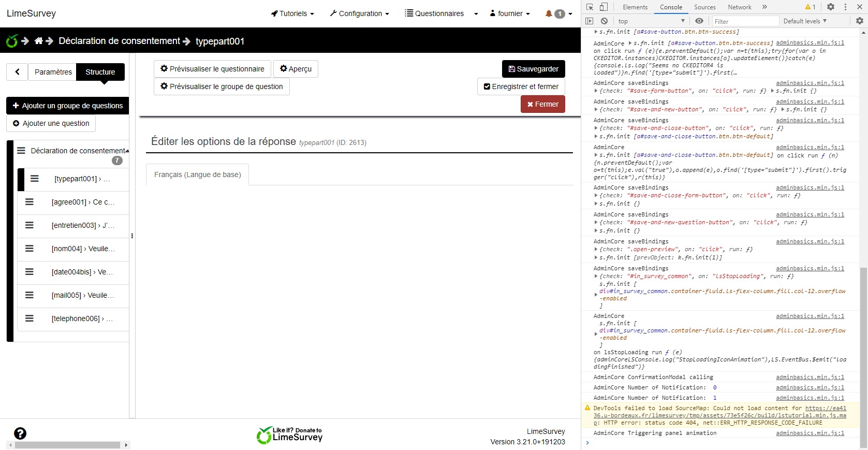The image size is (868, 450).
Task: Click the handle icon beside date004bis
Action: (30, 272)
